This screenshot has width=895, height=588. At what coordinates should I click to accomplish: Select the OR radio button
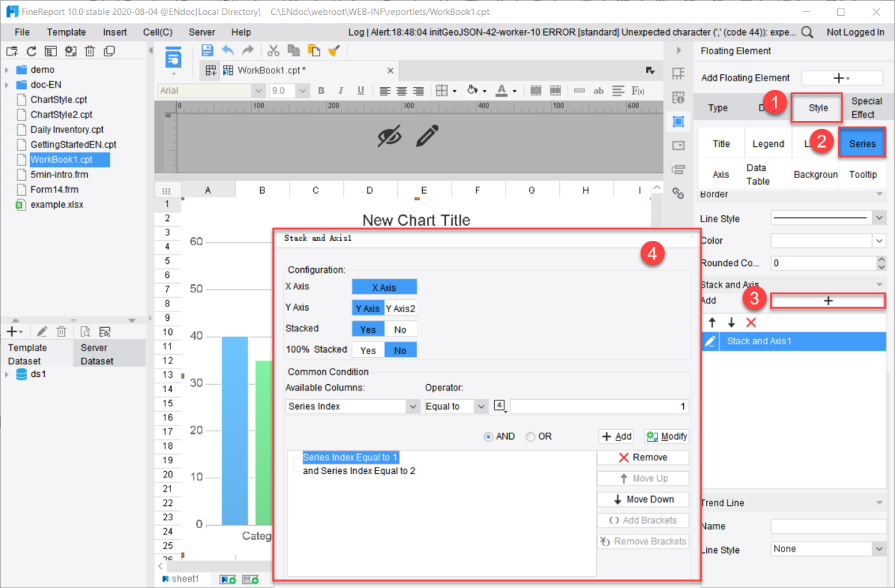[x=531, y=437]
